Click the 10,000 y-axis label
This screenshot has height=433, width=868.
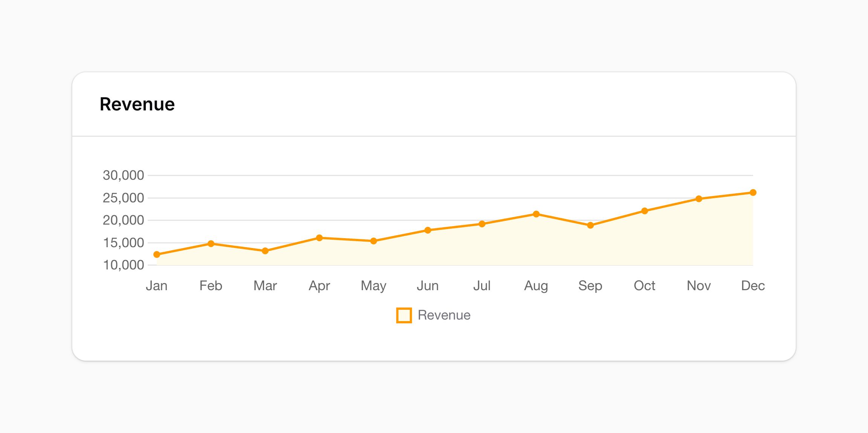click(x=123, y=265)
